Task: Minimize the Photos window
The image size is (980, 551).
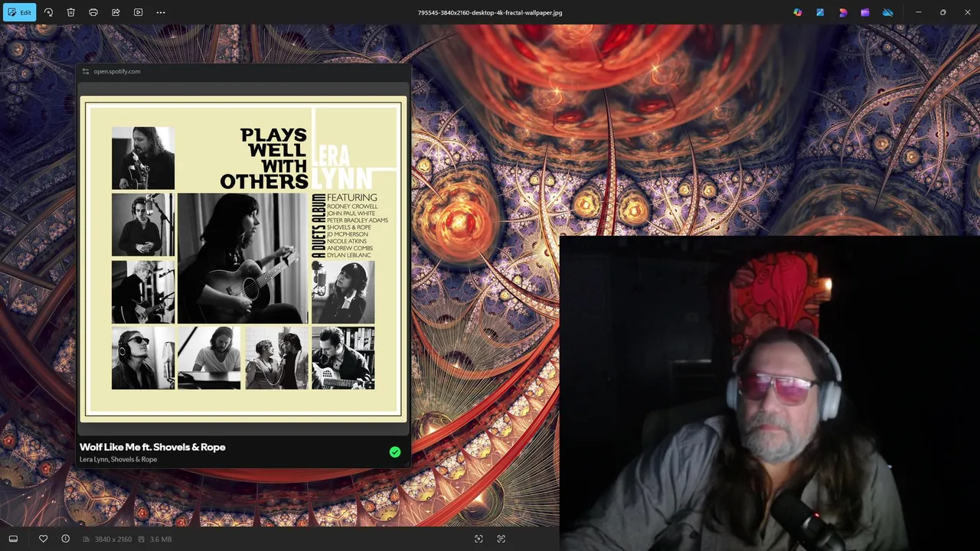Action: pyautogui.click(x=919, y=12)
